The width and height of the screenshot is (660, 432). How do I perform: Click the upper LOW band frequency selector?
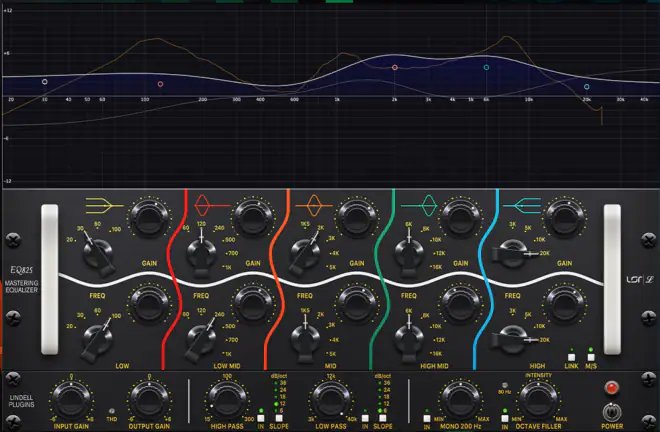[x=98, y=253]
